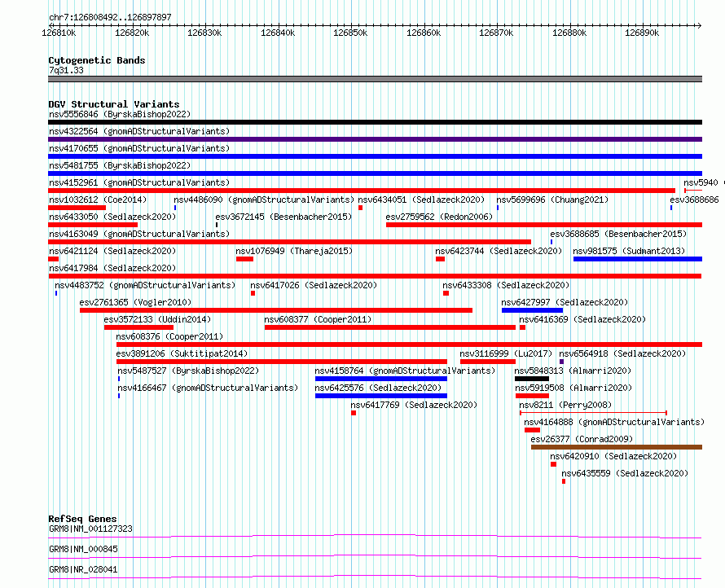The height and width of the screenshot is (588, 725).
Task: Click the nsv1032612 (Coe2014) label
Action: [x=98, y=200]
